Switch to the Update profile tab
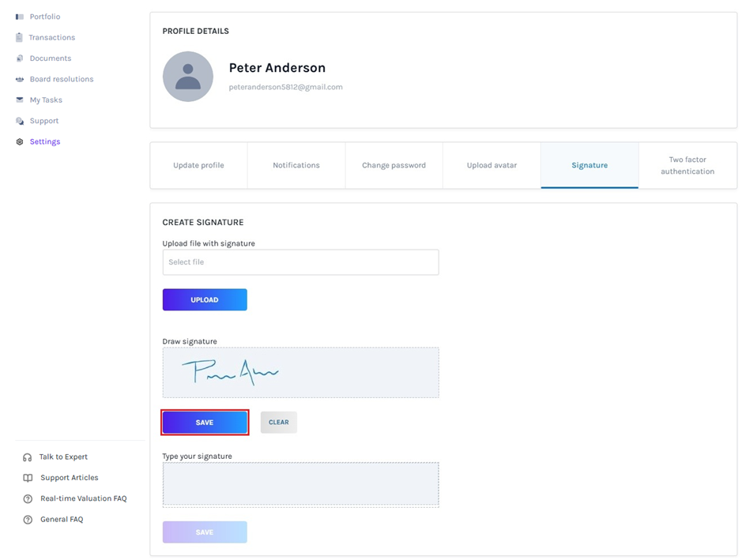 coord(198,165)
